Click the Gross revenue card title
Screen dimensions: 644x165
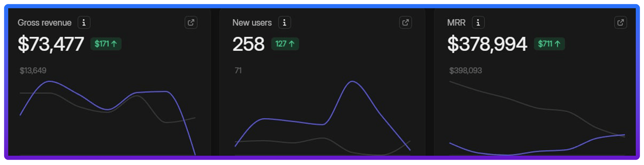[x=45, y=23]
